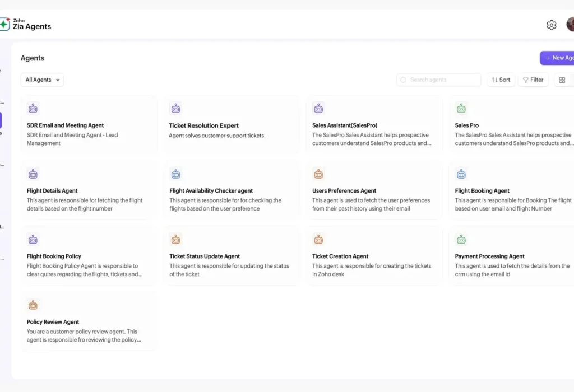Click the Ticket Resolution Expert robot icon

(175, 108)
